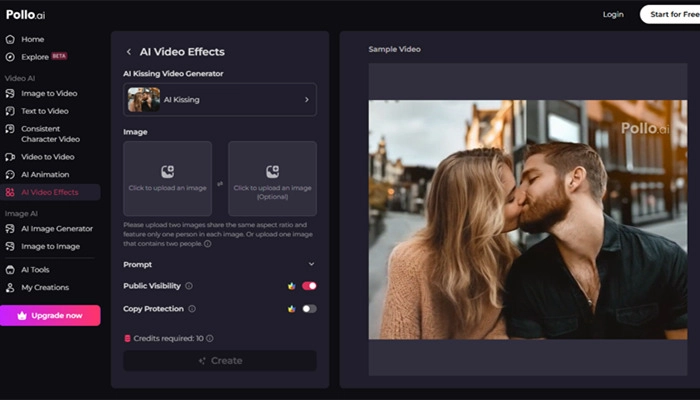Click the optional second image upload icon
700x400 pixels.
coord(272,171)
